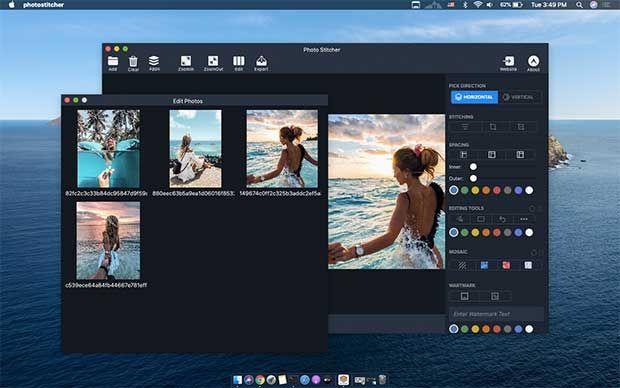This screenshot has width=620, height=388.
Task: Open the Edit photos toolbar icon
Action: [238, 61]
